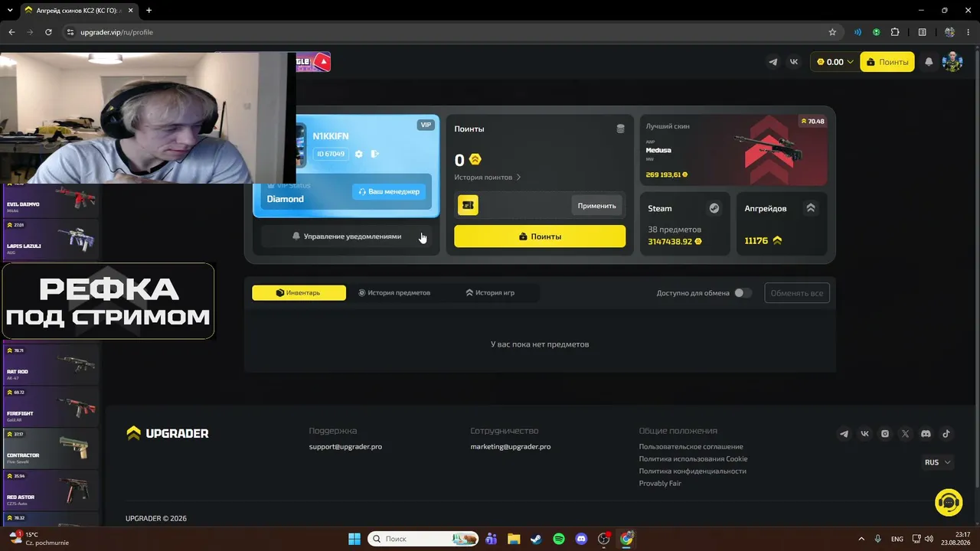Toggle the Доступно для обмена switch
980x551 pixels.
743,293
